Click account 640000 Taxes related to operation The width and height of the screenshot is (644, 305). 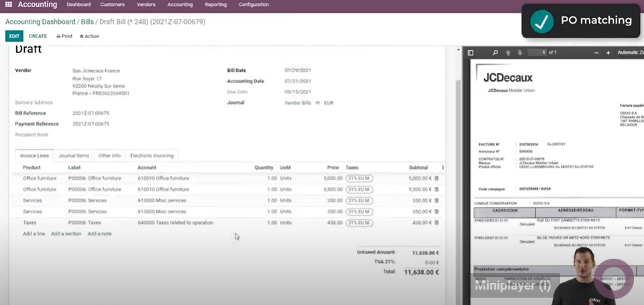click(175, 223)
